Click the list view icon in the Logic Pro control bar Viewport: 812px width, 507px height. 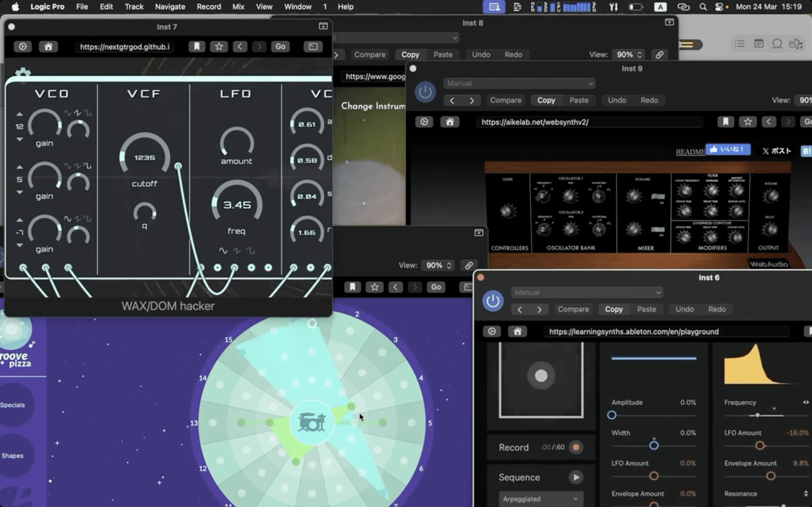[x=739, y=44]
